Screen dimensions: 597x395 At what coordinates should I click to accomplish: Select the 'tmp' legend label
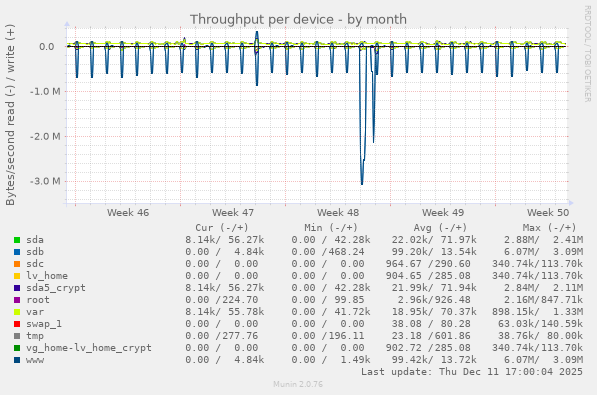pos(35,336)
